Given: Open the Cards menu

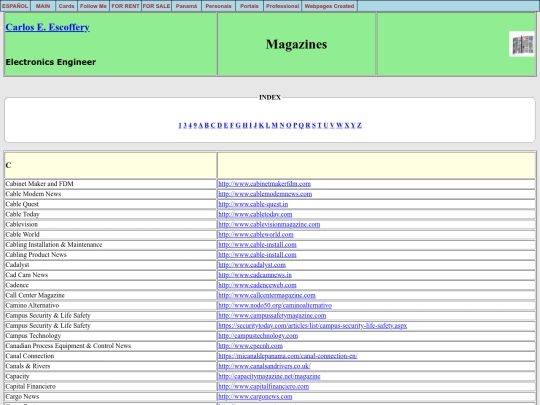Looking at the screenshot, I should click(x=66, y=6).
